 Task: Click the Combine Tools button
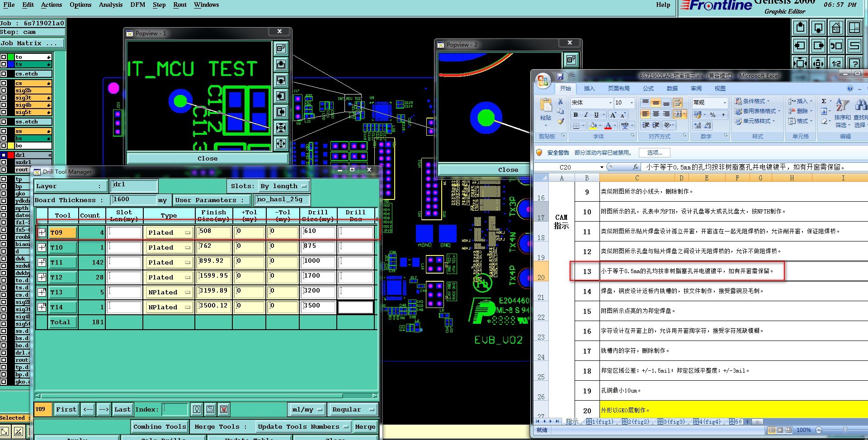pos(160,426)
